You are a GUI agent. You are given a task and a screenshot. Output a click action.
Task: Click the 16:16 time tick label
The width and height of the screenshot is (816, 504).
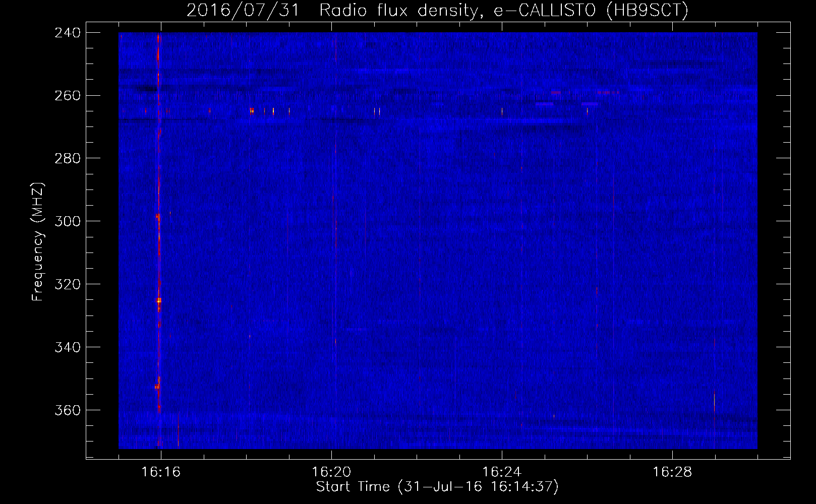[161, 472]
